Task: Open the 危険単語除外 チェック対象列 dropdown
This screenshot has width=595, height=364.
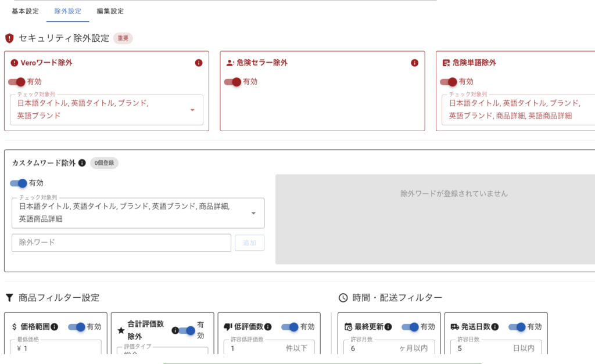Action: click(517, 110)
